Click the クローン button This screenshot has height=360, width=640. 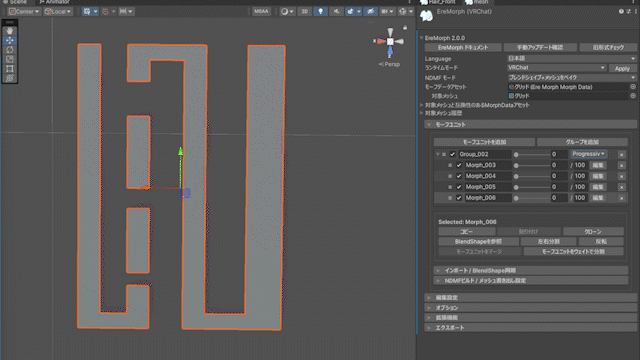tap(593, 231)
